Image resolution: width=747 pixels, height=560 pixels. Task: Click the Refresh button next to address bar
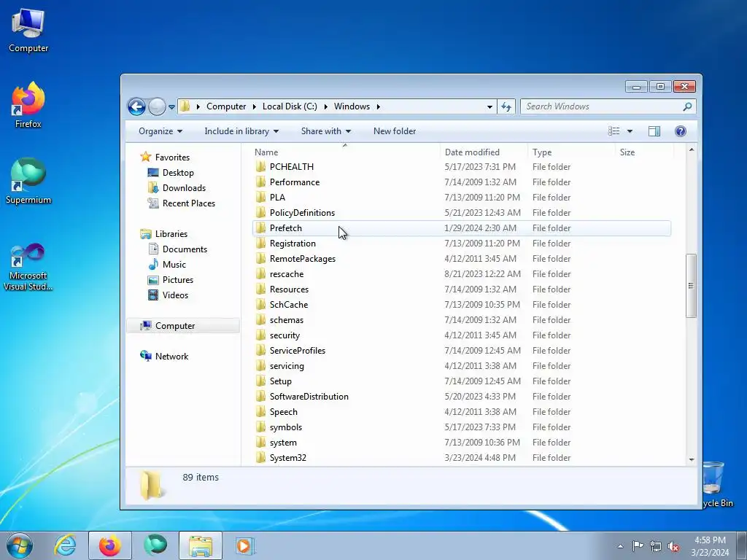[506, 106]
